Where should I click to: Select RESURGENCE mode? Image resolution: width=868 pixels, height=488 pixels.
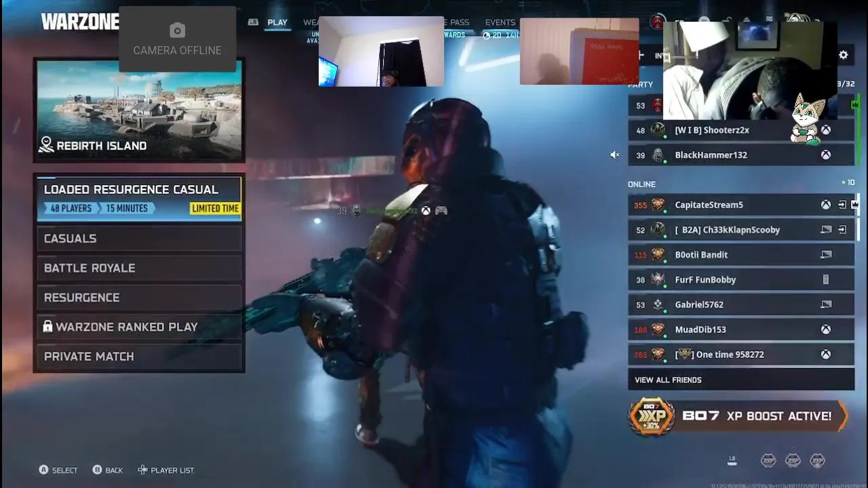138,298
